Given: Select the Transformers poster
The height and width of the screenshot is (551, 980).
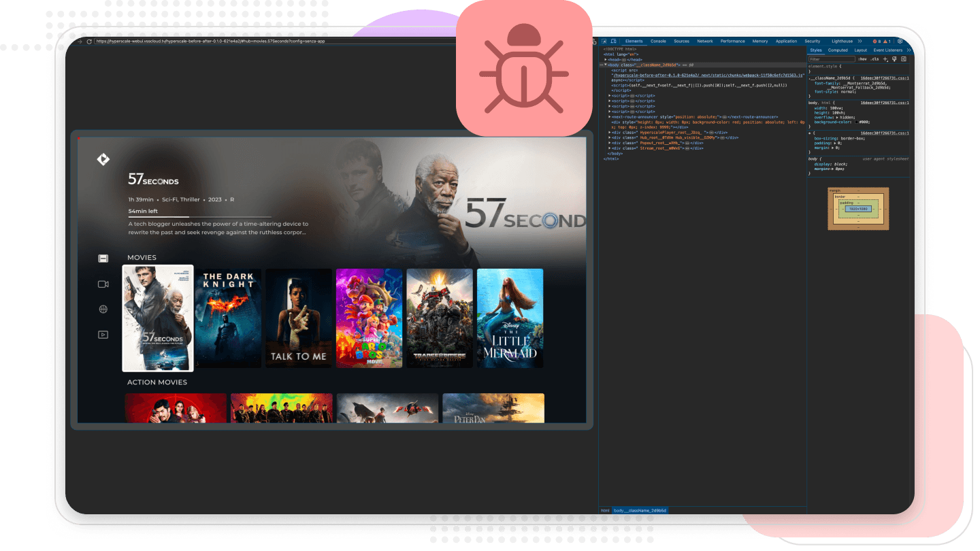Looking at the screenshot, I should (440, 318).
